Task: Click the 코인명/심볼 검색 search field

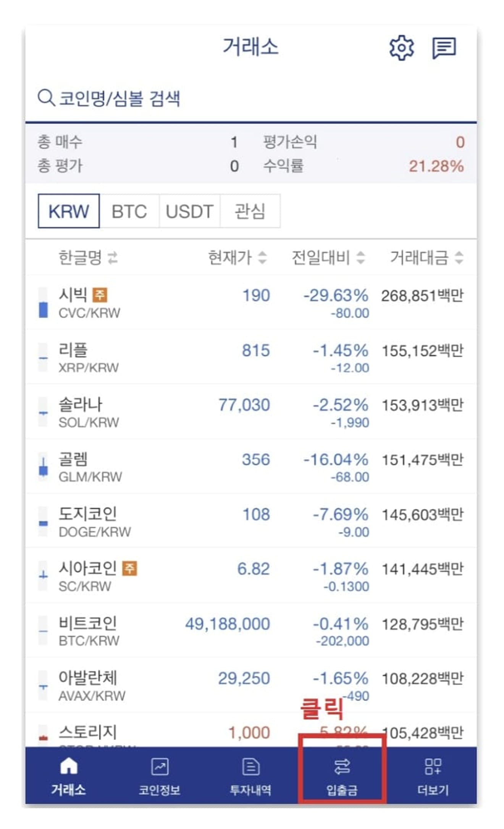Action: (x=251, y=98)
